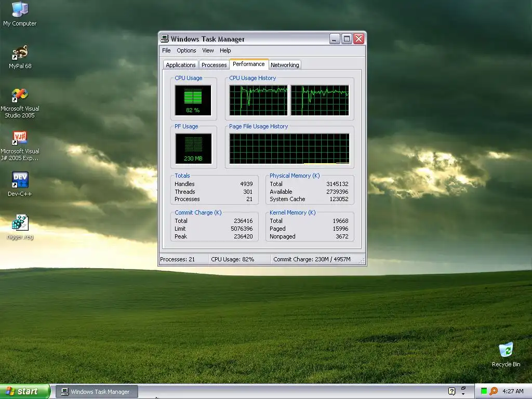Click Kernel Memory Total 19668
The width and height of the screenshot is (532, 399).
[x=340, y=221]
